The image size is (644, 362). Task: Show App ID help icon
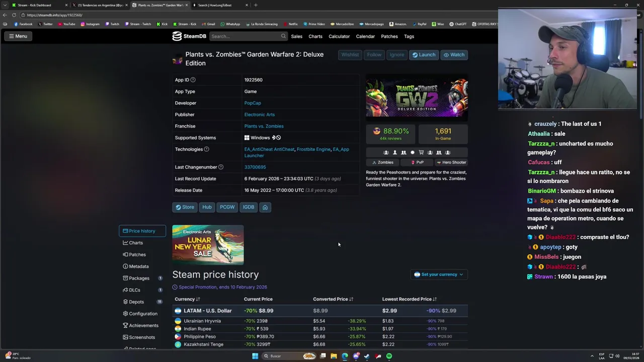point(193,80)
